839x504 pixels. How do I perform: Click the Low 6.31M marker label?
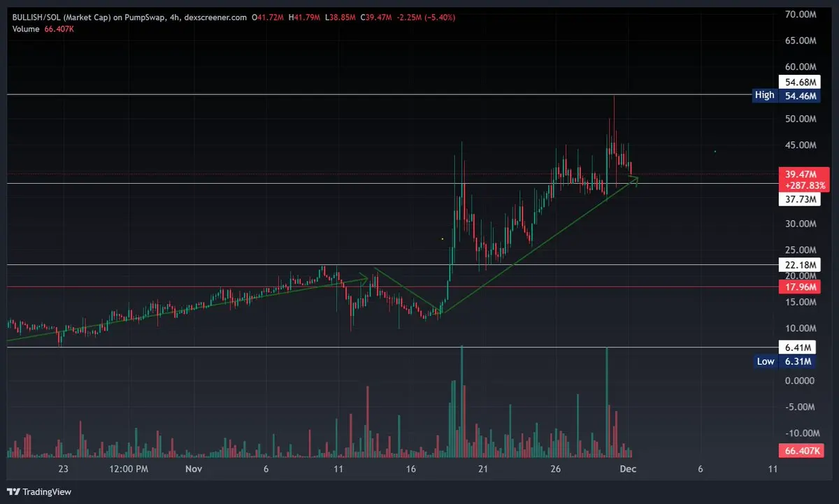(785, 361)
